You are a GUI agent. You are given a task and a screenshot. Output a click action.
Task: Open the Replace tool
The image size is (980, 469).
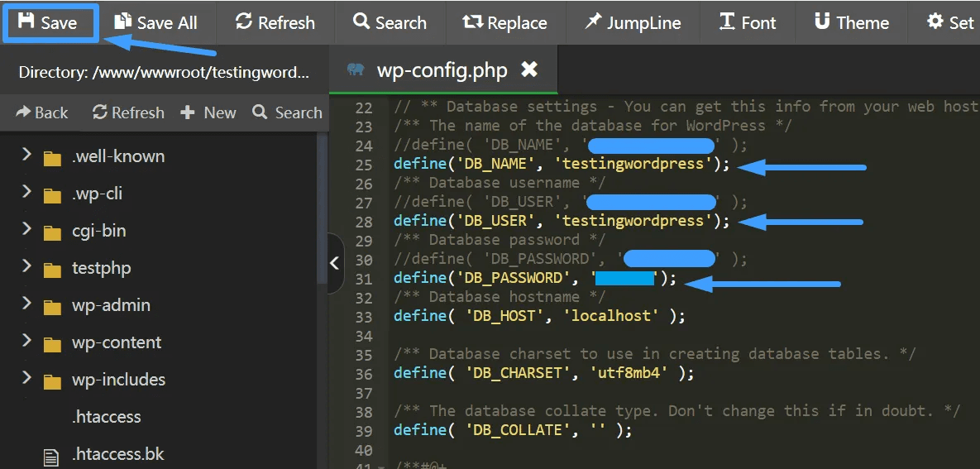coord(505,23)
